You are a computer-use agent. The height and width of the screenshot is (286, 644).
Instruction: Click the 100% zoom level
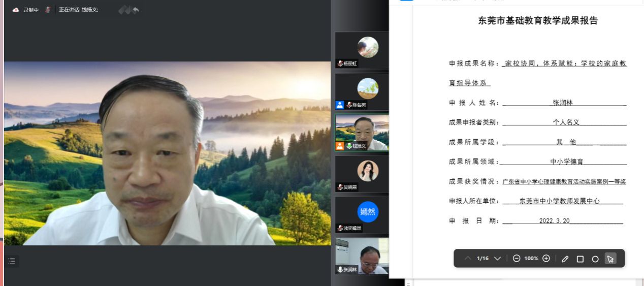tap(531, 259)
